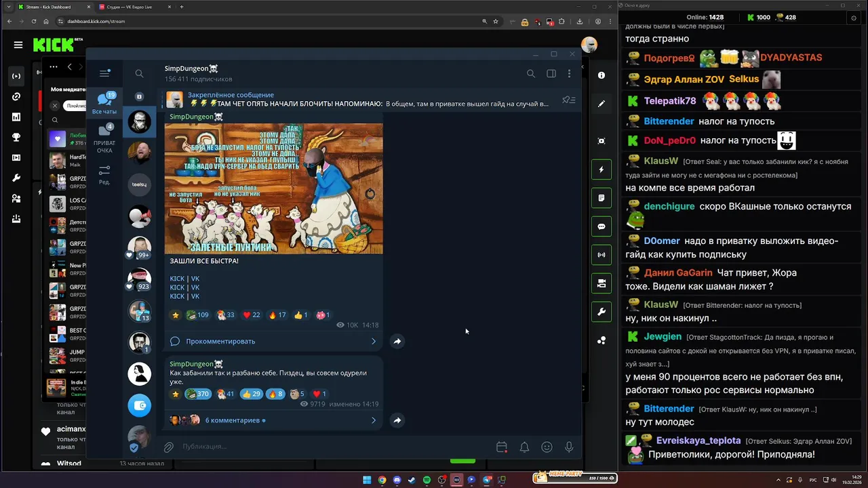This screenshot has height=488, width=868.
Task: Open Steam from the taskbar
Action: click(412, 480)
